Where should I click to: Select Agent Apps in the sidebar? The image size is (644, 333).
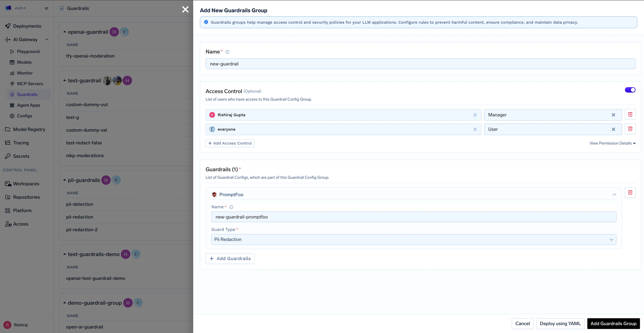tap(29, 105)
